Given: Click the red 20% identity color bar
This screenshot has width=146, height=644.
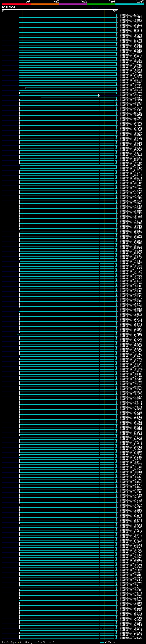Looking at the screenshot, I should [x=16, y=4].
